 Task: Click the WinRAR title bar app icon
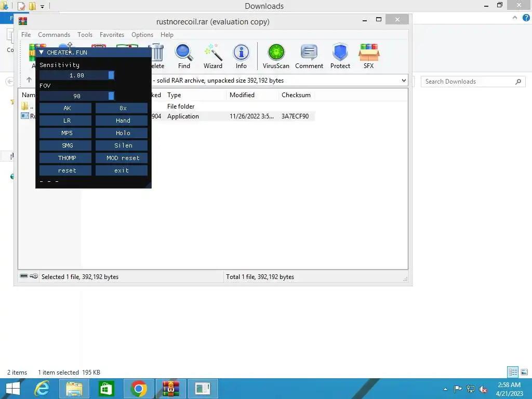pyautogui.click(x=23, y=21)
